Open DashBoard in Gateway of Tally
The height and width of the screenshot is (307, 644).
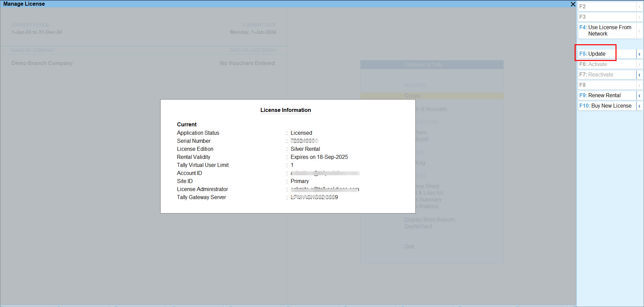point(418,227)
